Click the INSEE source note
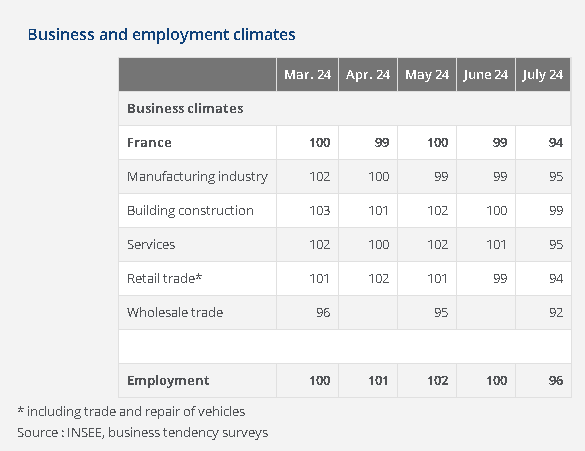The height and width of the screenshot is (451, 585). (x=143, y=433)
